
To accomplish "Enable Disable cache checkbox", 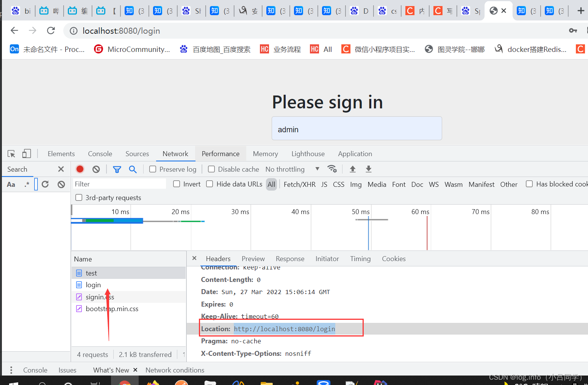I will [x=211, y=169].
